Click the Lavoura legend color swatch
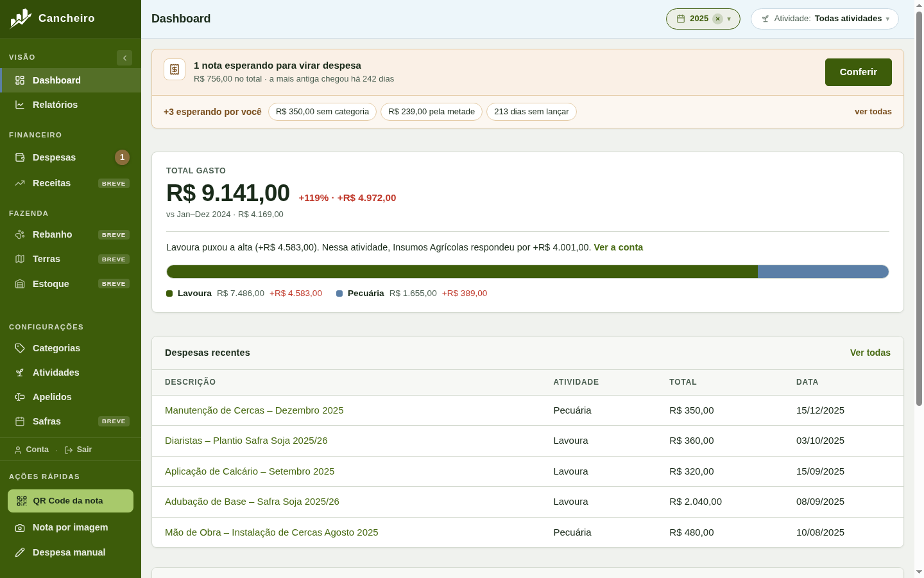This screenshot has width=924, height=578. pos(169,293)
